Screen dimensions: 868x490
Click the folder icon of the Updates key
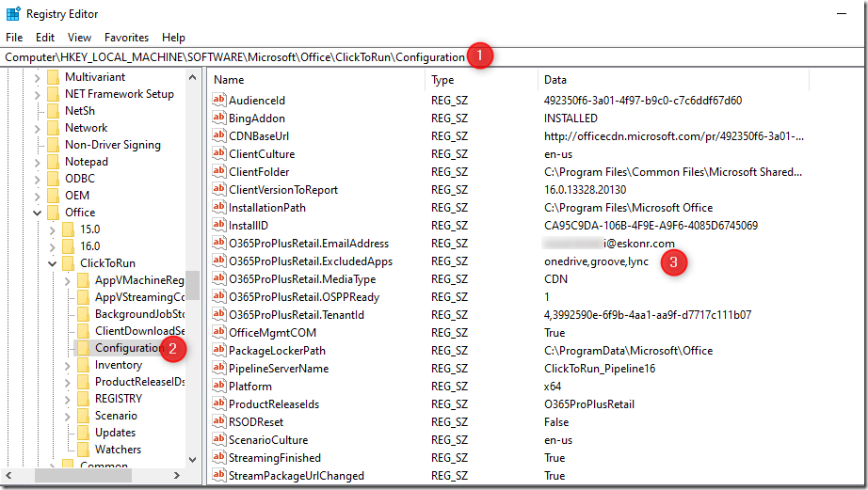83,432
